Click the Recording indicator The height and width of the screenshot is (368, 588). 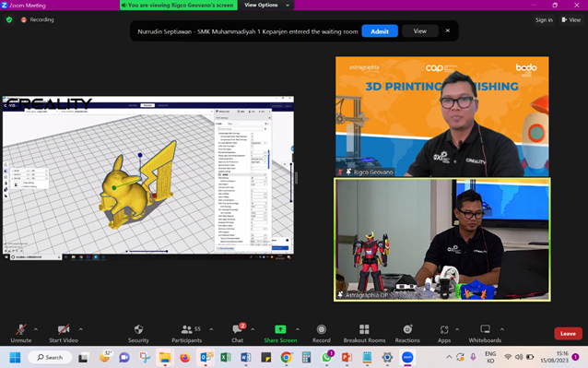point(38,19)
